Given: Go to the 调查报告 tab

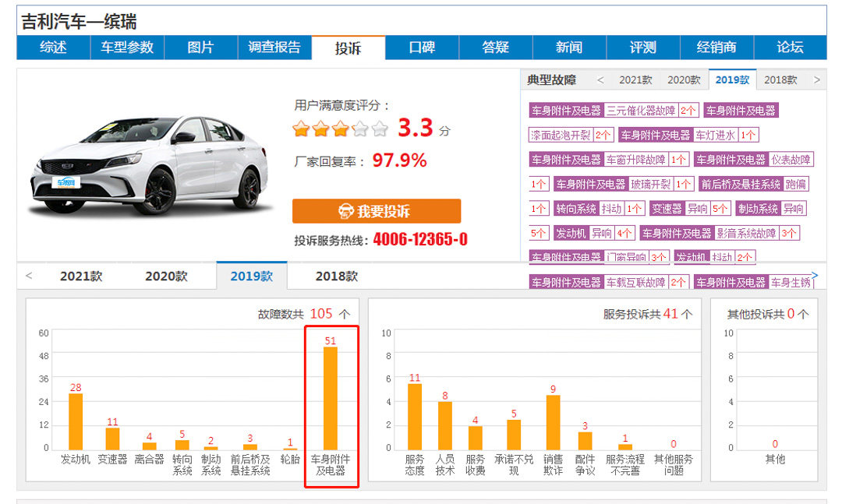Looking at the screenshot, I should pos(274,48).
